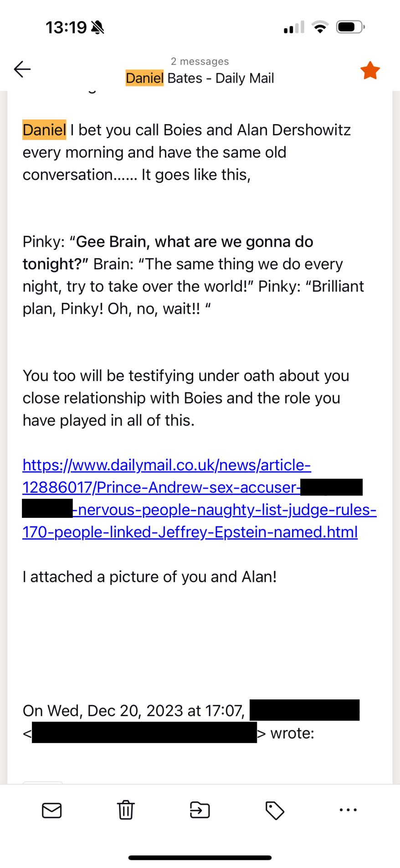Open labels with the tag icon

click(x=274, y=811)
